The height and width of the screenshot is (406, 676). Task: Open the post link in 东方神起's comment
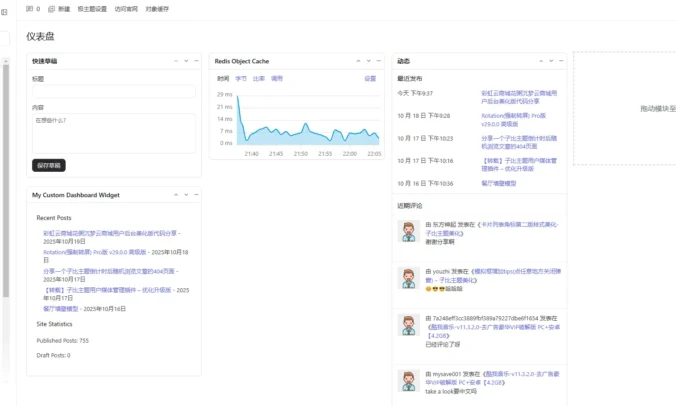(492, 229)
